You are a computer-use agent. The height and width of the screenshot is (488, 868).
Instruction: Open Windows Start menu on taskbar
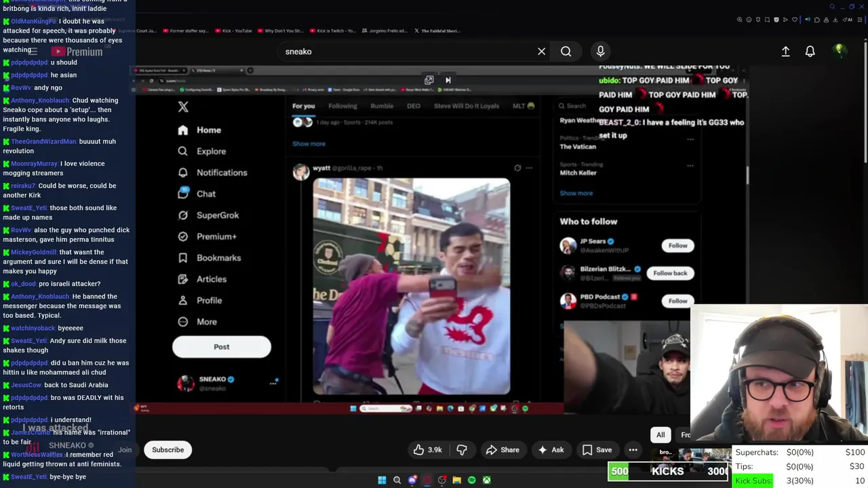point(382,480)
